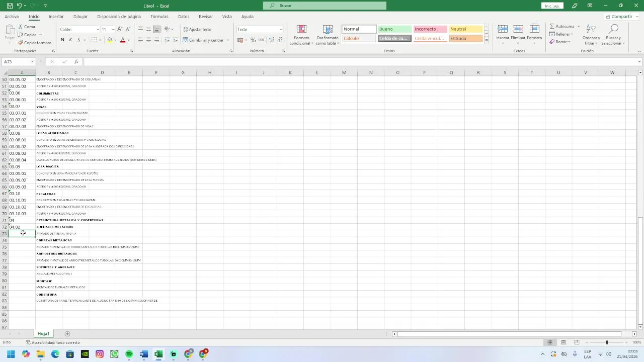Toggle bottom vertical alignment
Screen dimensions: 644x362
(x=156, y=29)
